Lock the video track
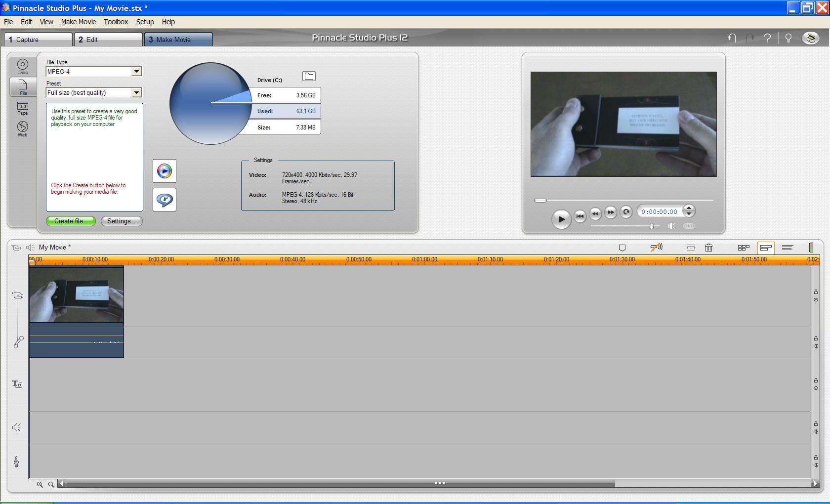The width and height of the screenshot is (830, 504). coord(816,292)
